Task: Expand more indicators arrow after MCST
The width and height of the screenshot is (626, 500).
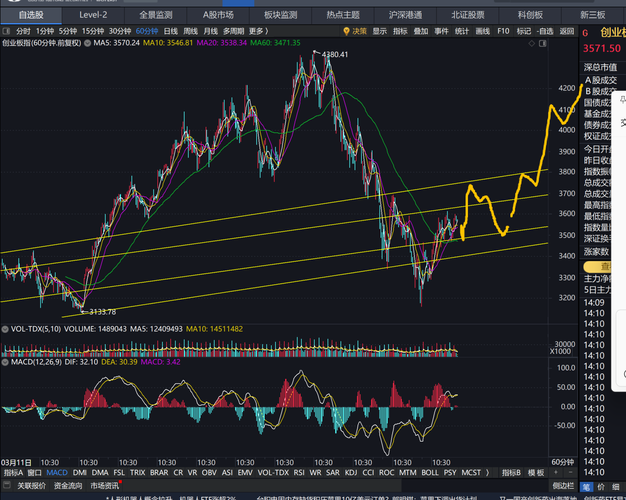Action: pos(487,472)
